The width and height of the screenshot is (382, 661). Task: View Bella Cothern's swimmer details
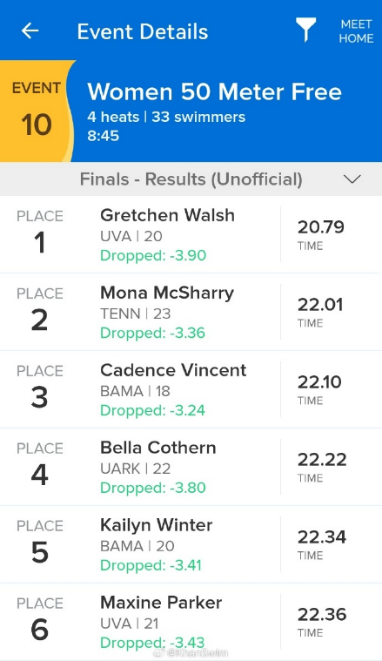191,467
